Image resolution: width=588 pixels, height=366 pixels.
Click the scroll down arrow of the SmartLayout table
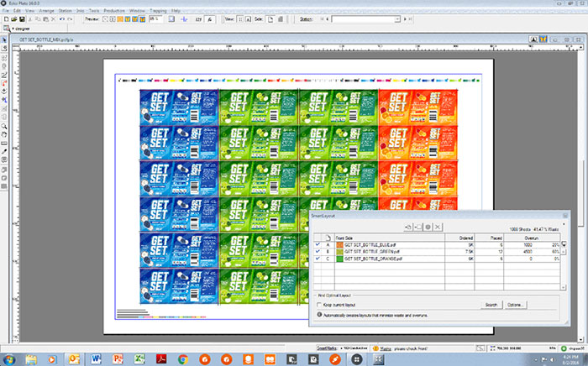[563, 287]
